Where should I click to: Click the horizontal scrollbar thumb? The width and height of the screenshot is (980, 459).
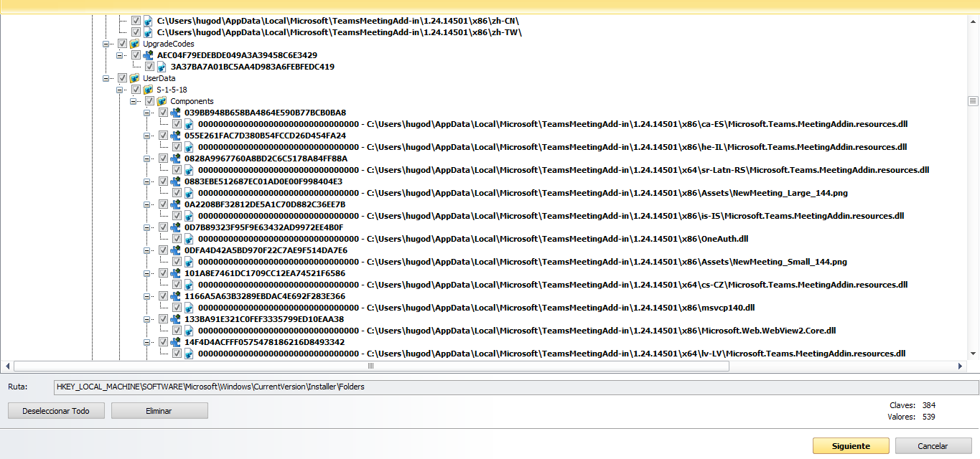(x=370, y=366)
